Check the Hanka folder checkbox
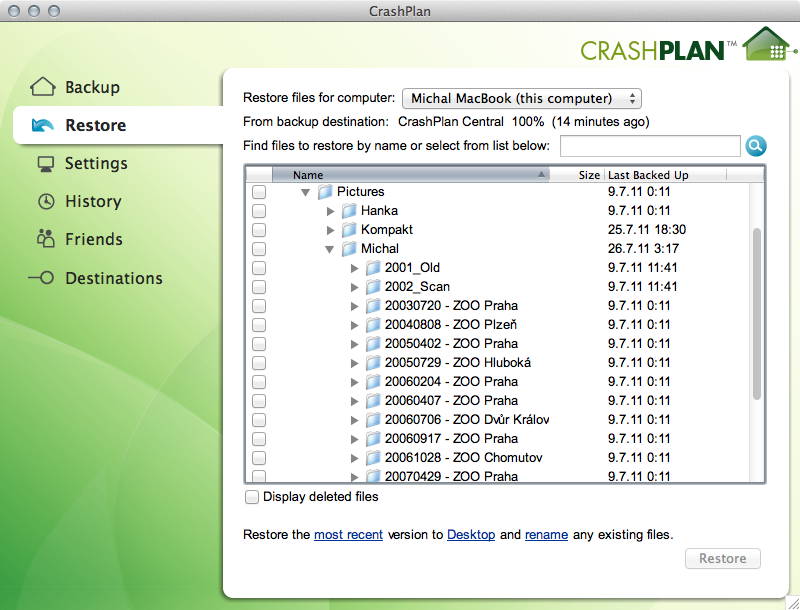The height and width of the screenshot is (610, 800). (x=259, y=211)
